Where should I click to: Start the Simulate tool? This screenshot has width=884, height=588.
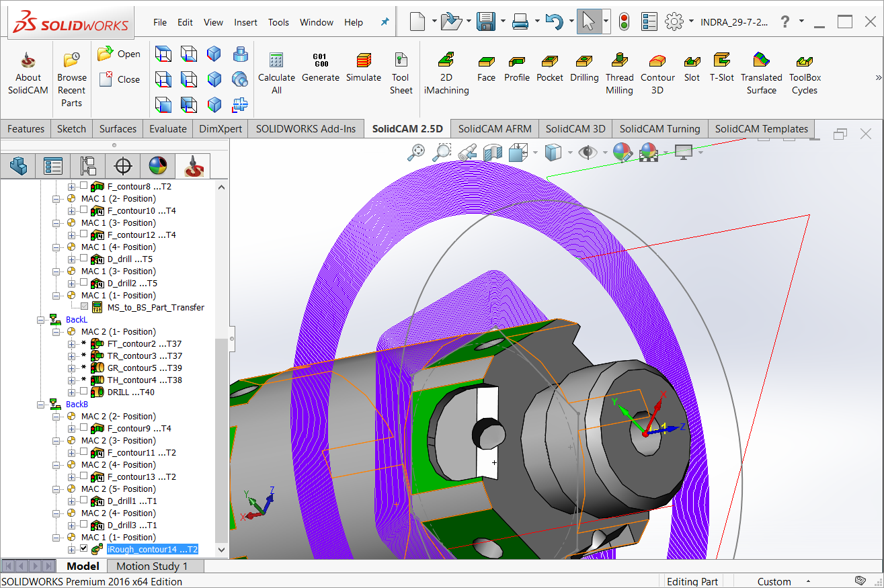pos(364,67)
